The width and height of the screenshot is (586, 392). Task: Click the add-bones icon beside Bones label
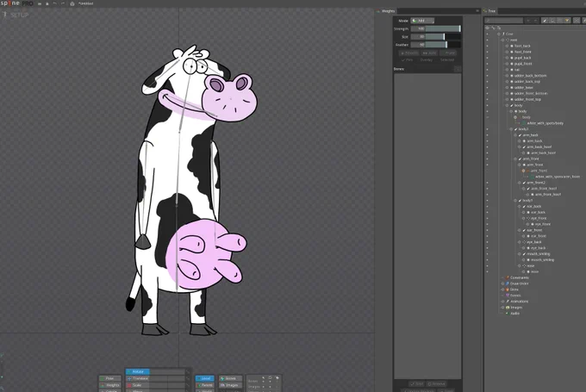(x=458, y=69)
